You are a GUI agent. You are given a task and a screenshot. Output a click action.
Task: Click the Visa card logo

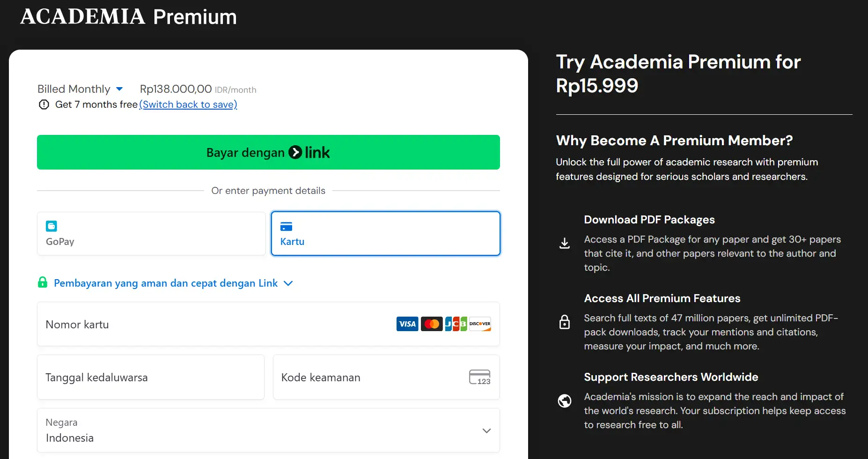407,324
